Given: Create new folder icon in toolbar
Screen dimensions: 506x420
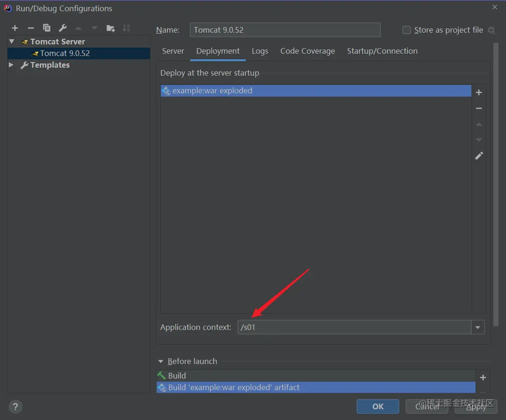Looking at the screenshot, I should (x=111, y=28).
